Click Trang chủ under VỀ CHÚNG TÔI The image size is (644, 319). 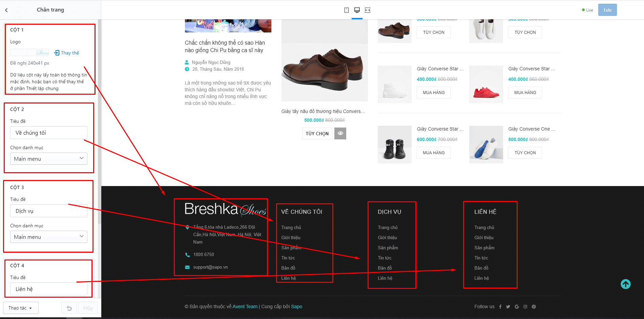291,228
